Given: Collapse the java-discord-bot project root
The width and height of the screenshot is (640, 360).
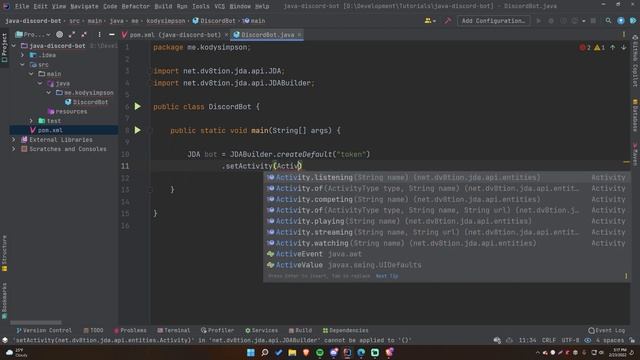Looking at the screenshot, I should coord(14,46).
